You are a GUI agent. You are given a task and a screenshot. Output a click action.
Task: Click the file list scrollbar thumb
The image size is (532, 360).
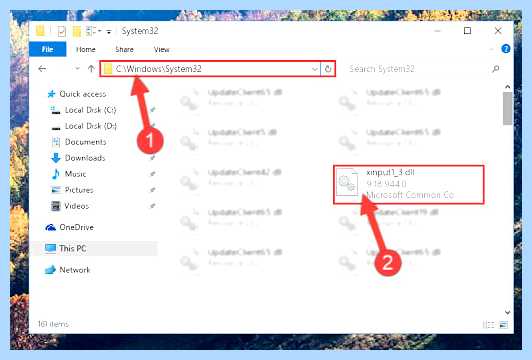coord(508,108)
